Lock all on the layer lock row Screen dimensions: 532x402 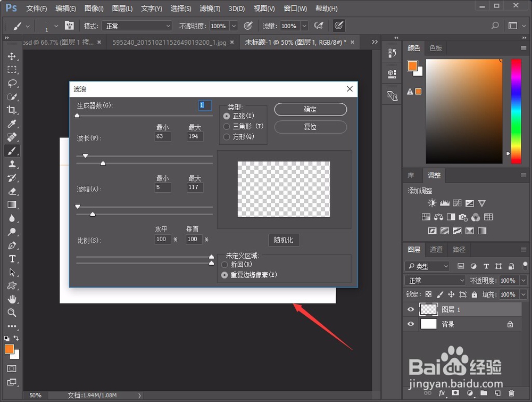(475, 294)
